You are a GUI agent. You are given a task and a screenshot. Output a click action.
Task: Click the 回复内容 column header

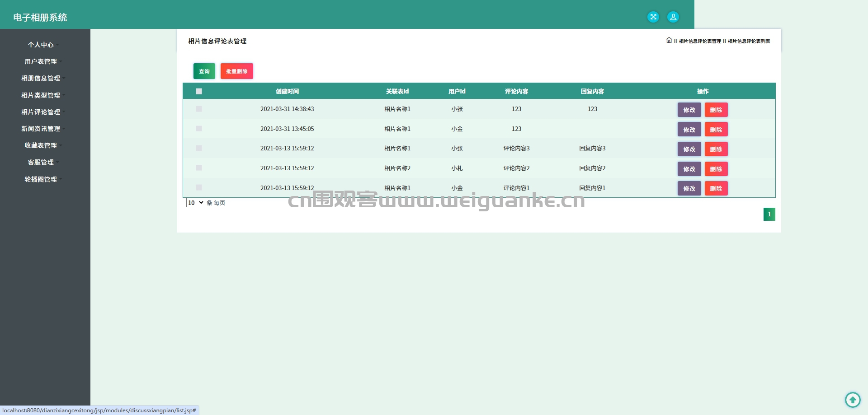(x=592, y=91)
